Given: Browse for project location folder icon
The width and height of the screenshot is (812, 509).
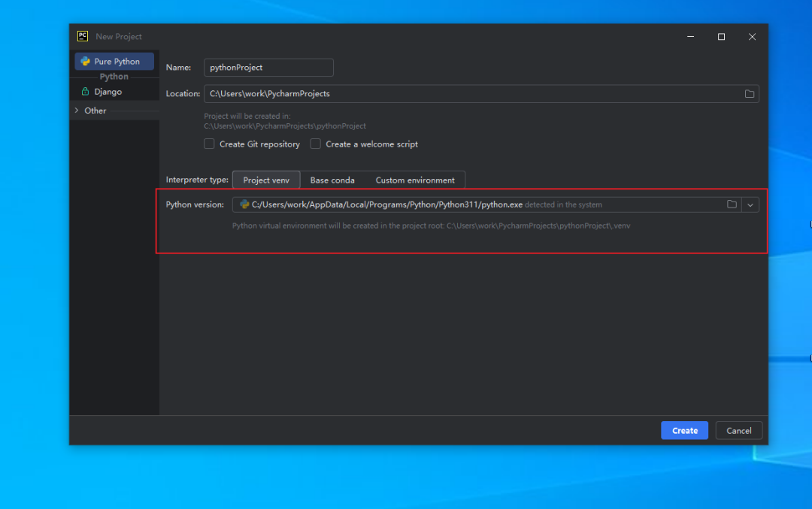Looking at the screenshot, I should click(x=750, y=94).
